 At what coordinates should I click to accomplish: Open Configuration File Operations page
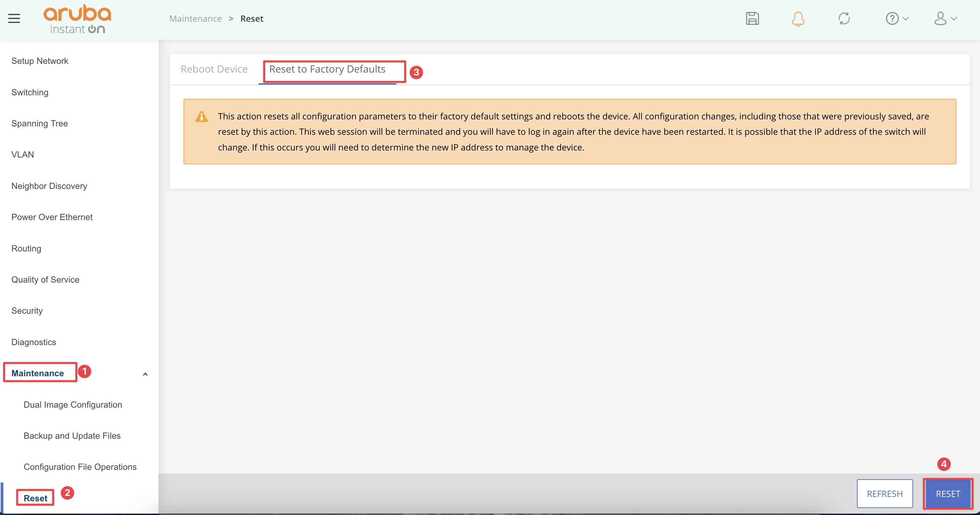click(x=80, y=467)
